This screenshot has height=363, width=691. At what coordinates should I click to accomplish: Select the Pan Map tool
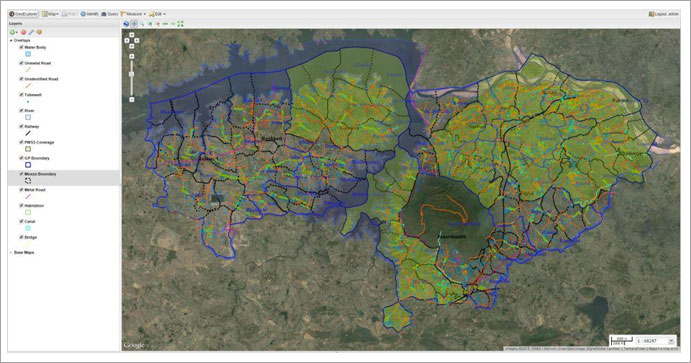tap(134, 24)
